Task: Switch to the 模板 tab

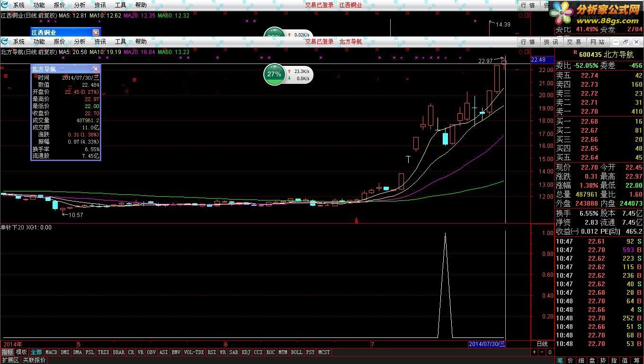Action: click(x=21, y=352)
